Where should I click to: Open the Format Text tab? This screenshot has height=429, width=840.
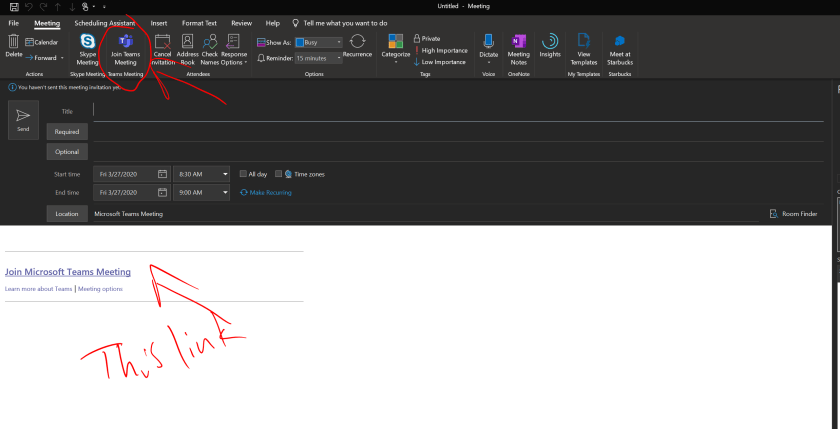click(x=199, y=22)
